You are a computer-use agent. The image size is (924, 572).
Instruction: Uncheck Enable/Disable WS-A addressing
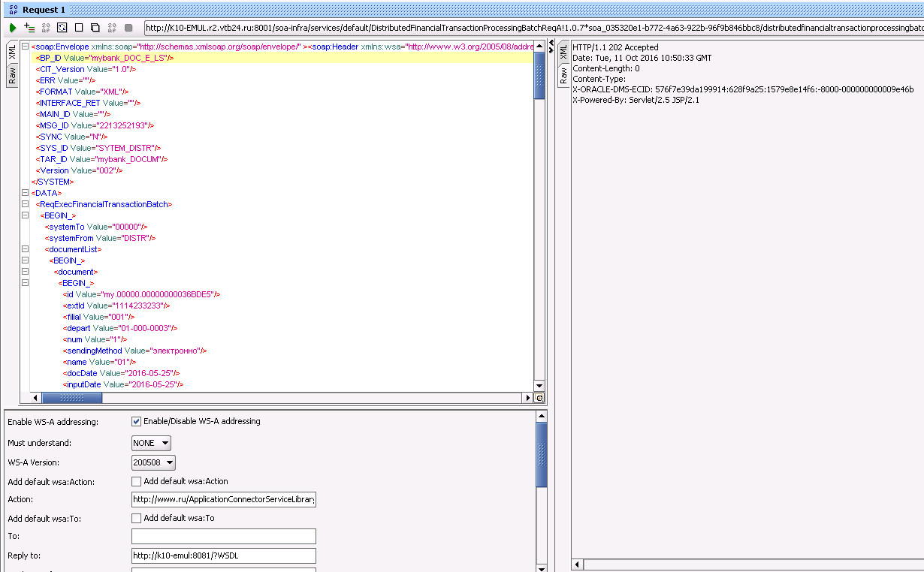[x=136, y=421]
